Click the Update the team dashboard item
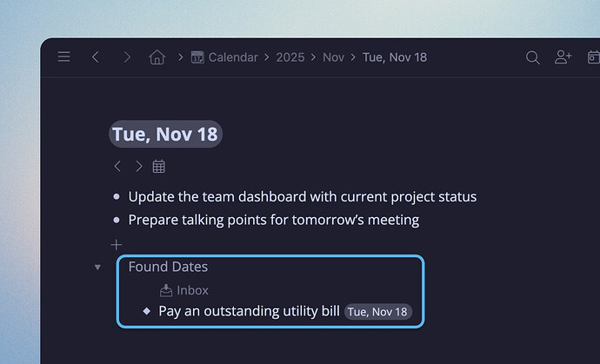This screenshot has width=600, height=364. (x=302, y=197)
